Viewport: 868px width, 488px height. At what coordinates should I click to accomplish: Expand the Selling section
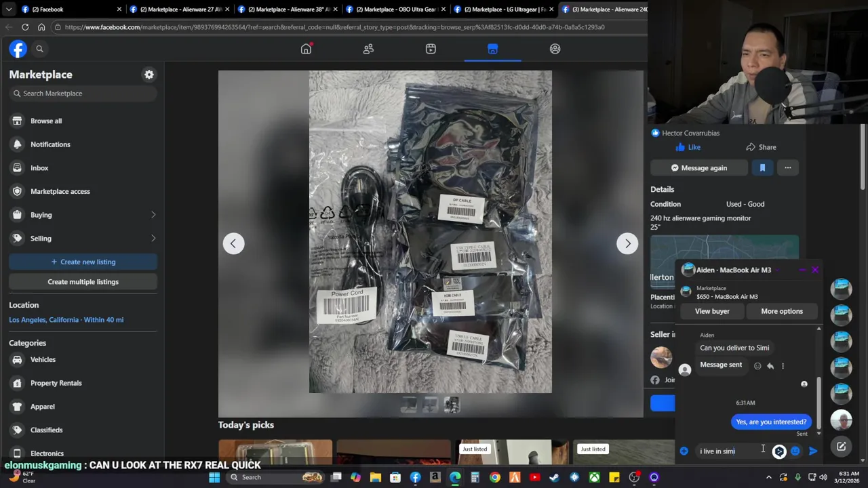(x=83, y=239)
